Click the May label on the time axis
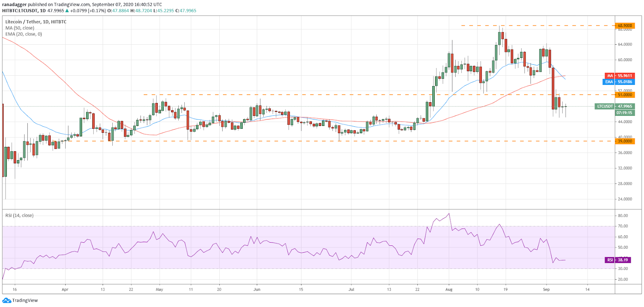 point(159,290)
